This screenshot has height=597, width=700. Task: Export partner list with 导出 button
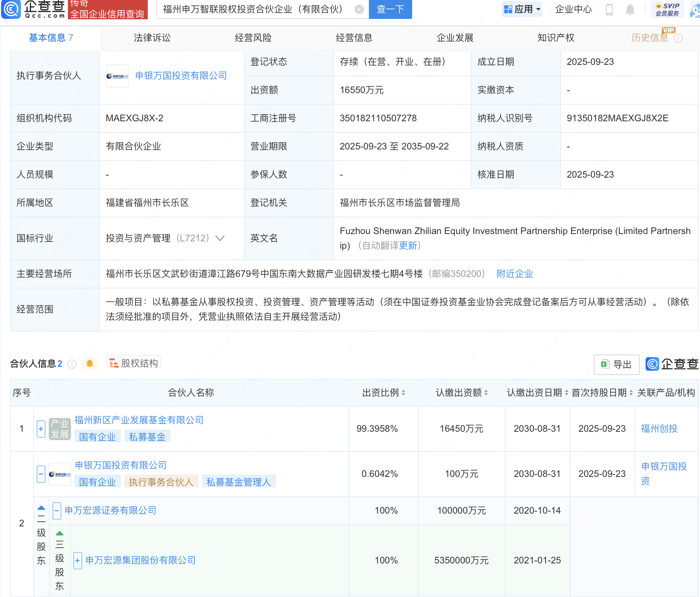616,364
